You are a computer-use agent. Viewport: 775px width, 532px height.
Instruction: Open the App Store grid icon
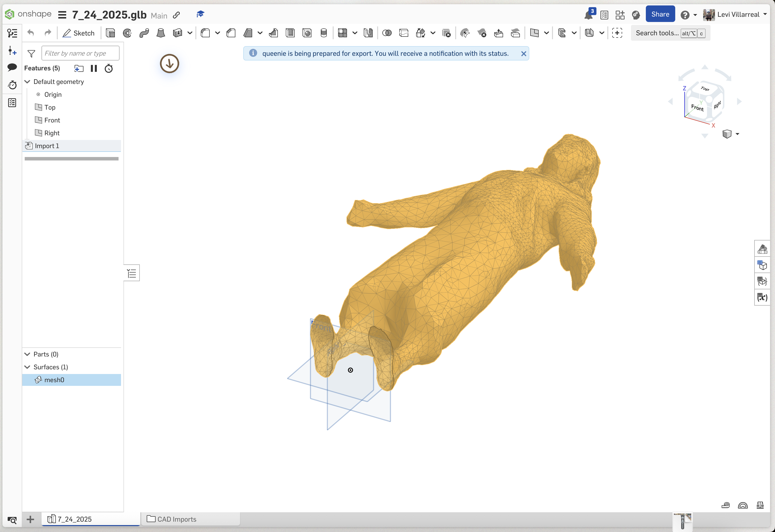[x=620, y=15]
